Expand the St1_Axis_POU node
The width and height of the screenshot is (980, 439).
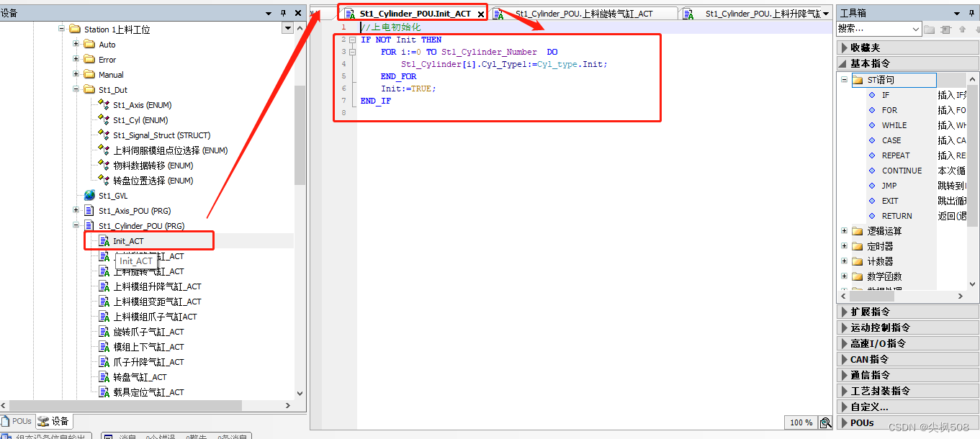point(76,211)
